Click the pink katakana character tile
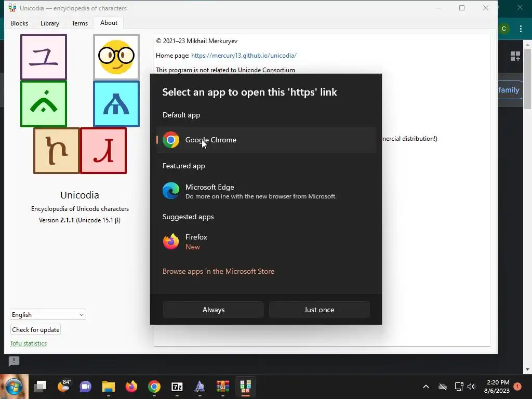The image size is (532, 399). pyautogui.click(x=44, y=57)
